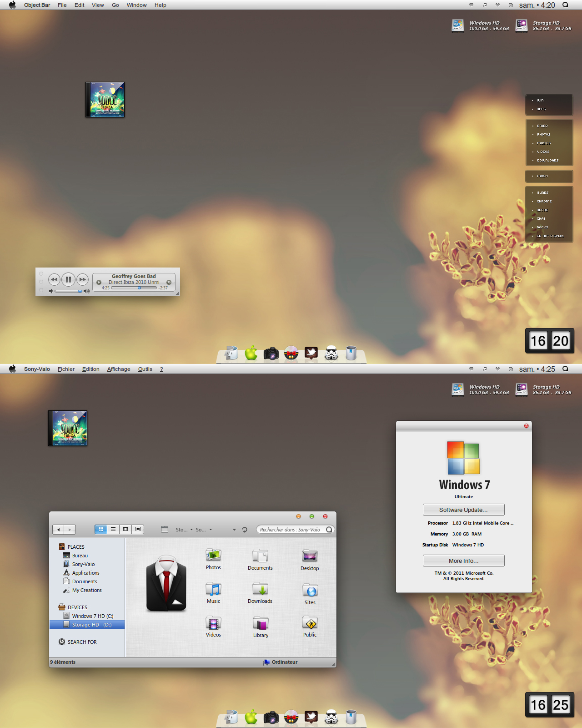582x728 pixels.
Task: Open the Library folder icon
Action: [x=261, y=623]
